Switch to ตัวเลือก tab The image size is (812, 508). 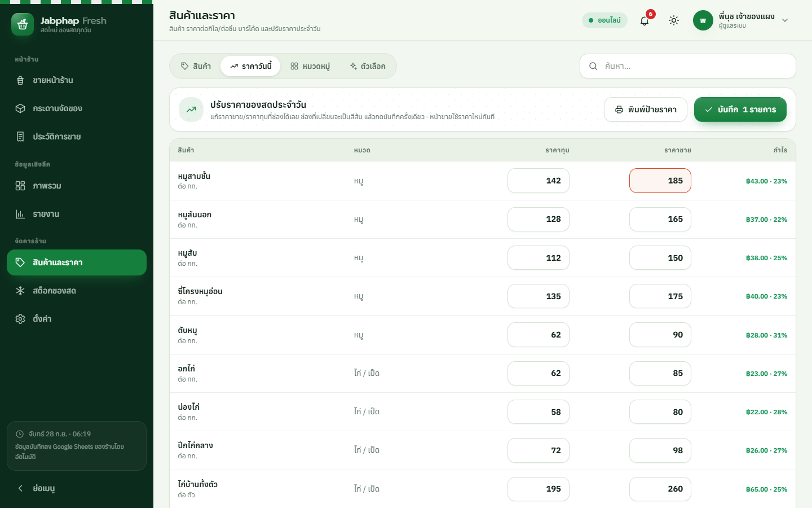coord(368,66)
